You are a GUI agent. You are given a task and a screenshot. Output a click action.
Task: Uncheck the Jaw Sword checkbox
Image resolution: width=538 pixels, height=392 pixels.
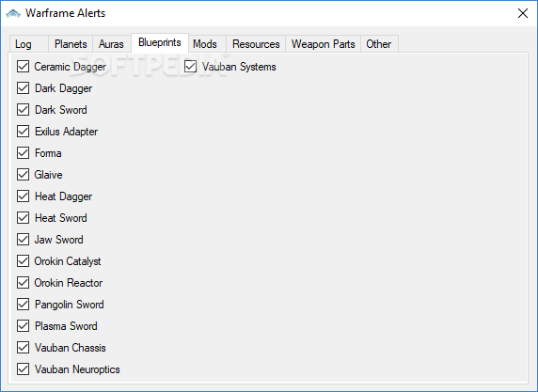click(23, 240)
